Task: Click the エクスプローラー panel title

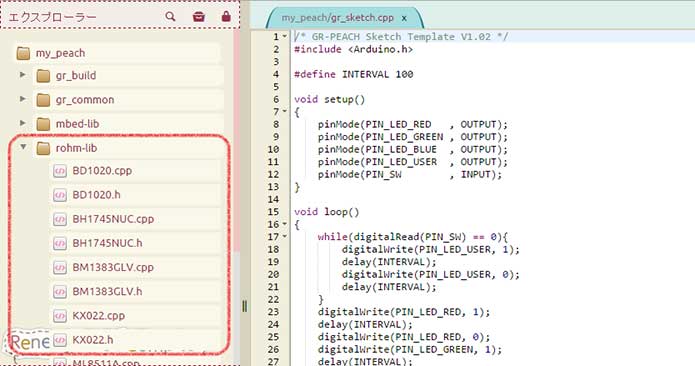Action: pyautogui.click(x=52, y=17)
